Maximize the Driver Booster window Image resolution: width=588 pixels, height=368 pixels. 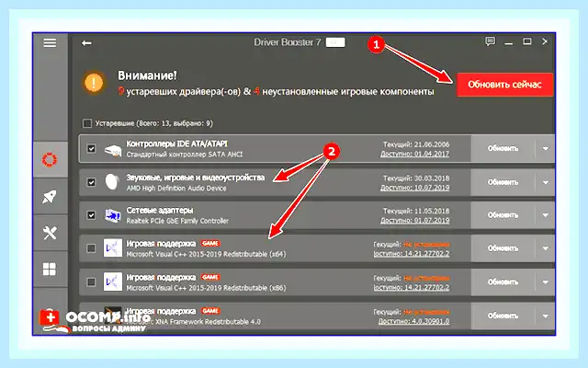(527, 41)
